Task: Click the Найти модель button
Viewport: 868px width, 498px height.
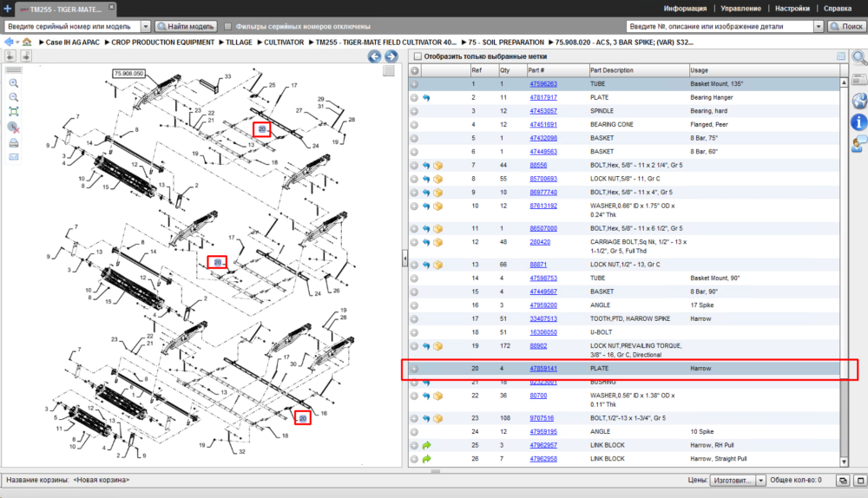Action: (x=186, y=26)
